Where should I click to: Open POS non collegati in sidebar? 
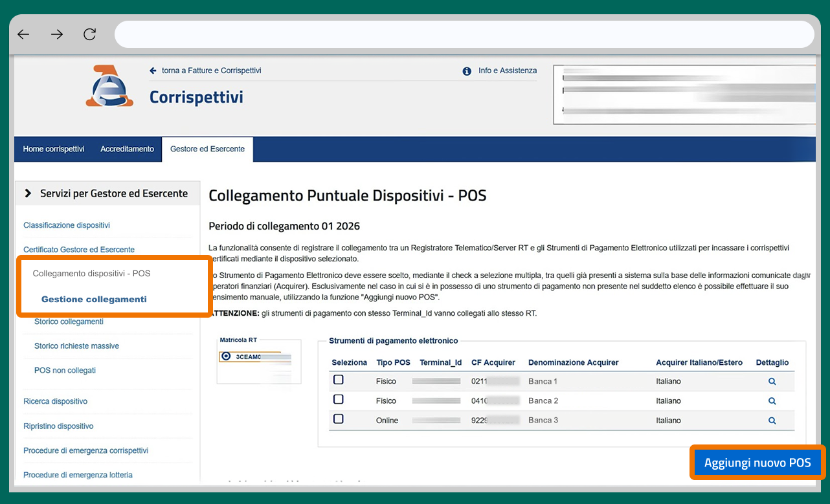[x=65, y=371]
